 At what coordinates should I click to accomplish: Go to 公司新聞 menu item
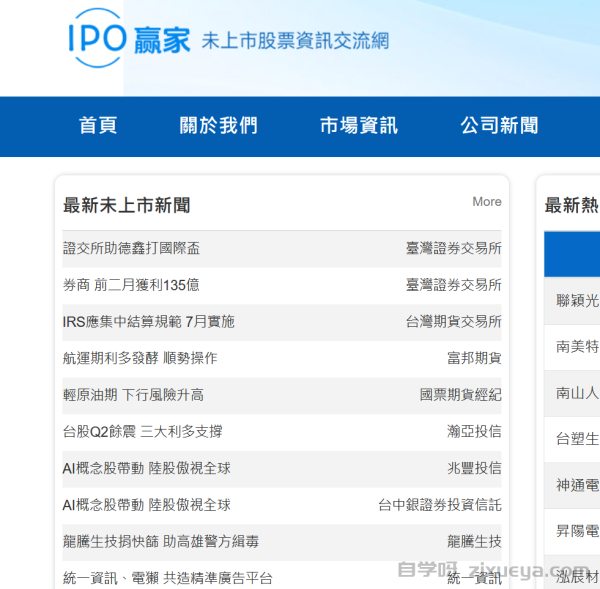499,126
